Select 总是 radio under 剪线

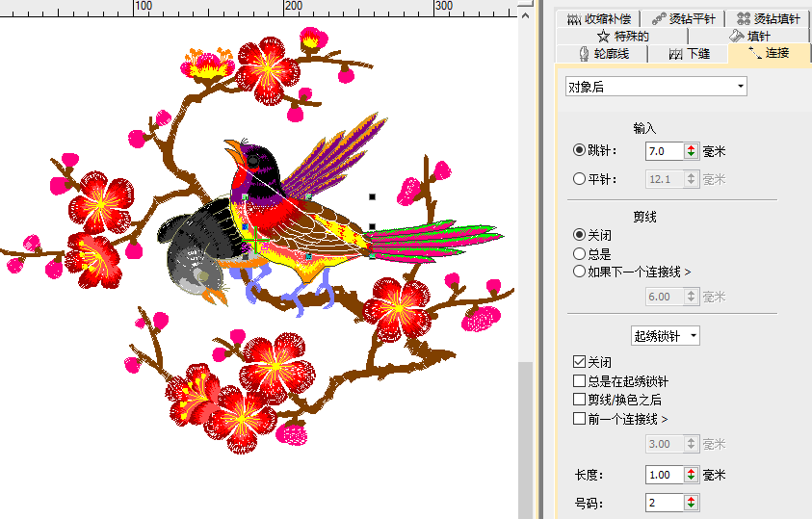[x=579, y=253]
